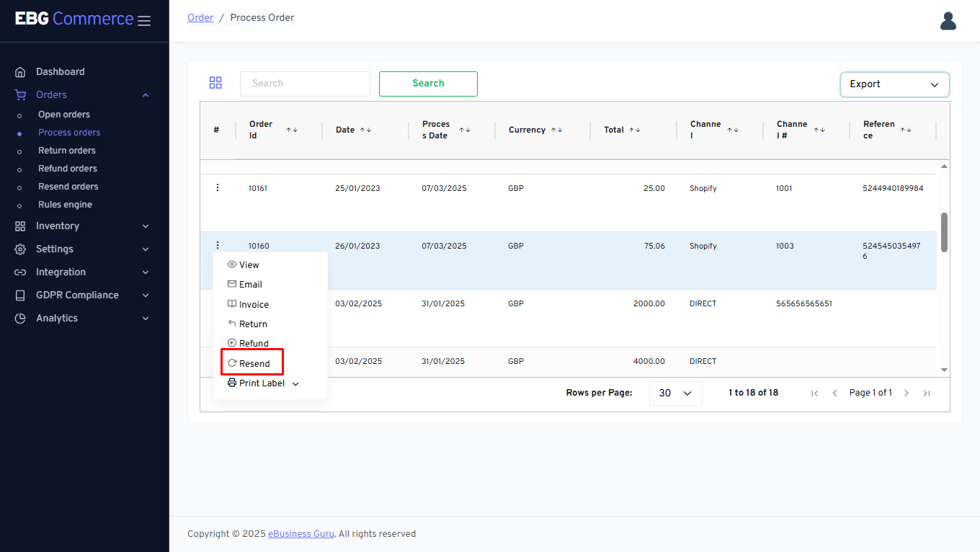Click the next page chevron icon
Image resolution: width=980 pixels, height=552 pixels.
tap(906, 393)
